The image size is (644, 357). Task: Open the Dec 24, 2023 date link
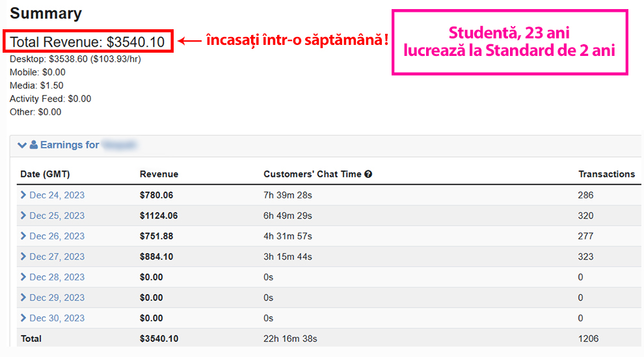point(57,195)
